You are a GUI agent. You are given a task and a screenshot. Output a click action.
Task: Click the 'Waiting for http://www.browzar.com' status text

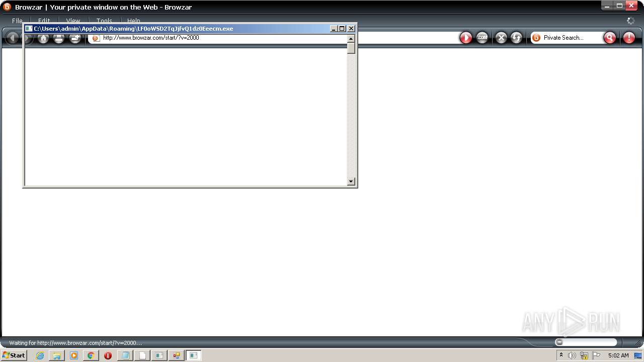coord(75,343)
